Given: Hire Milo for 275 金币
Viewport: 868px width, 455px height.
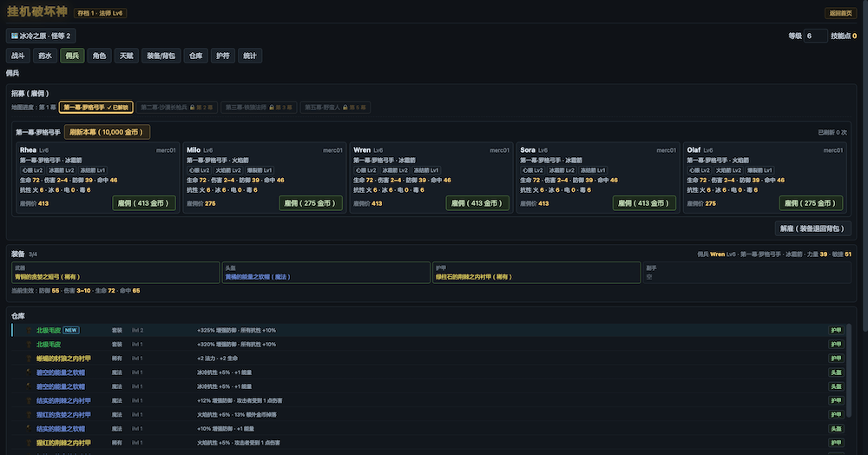Looking at the screenshot, I should pyautogui.click(x=310, y=203).
